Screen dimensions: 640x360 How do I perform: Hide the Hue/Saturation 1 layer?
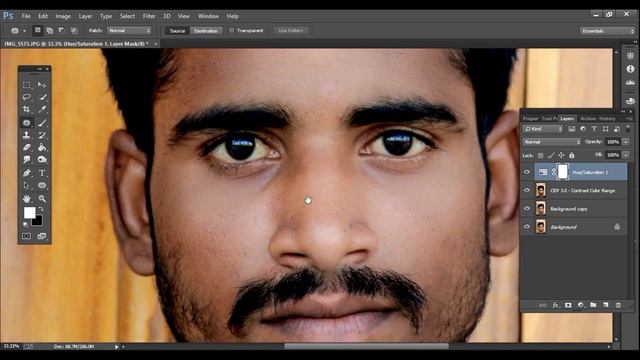click(527, 172)
